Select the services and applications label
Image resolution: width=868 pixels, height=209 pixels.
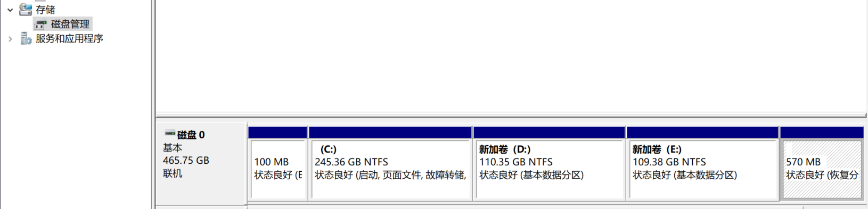[x=69, y=38]
